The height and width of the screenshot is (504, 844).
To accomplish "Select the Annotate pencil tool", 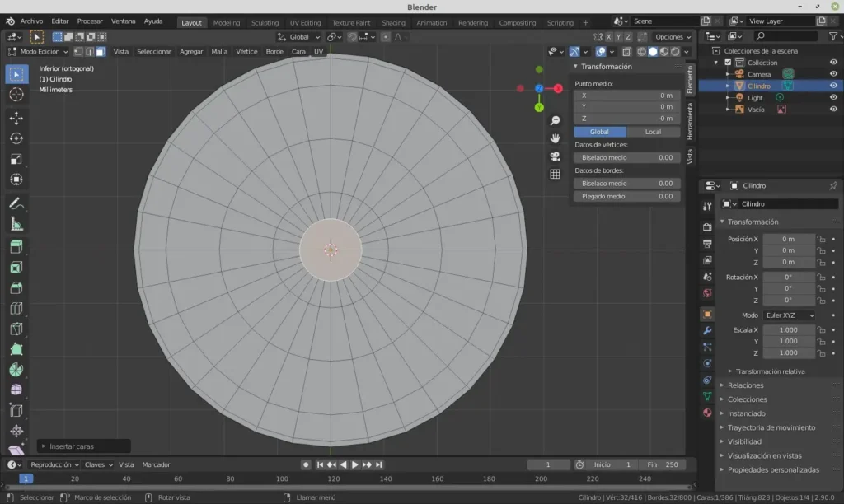I will pyautogui.click(x=16, y=203).
